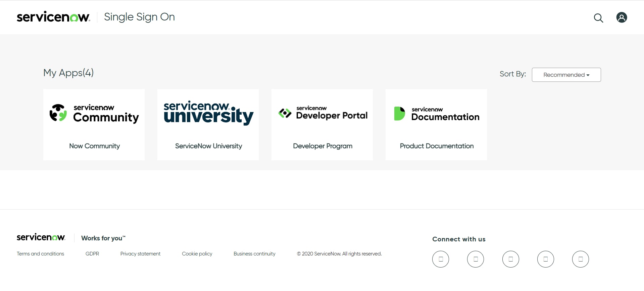Open the Developer Program app label

click(x=323, y=146)
